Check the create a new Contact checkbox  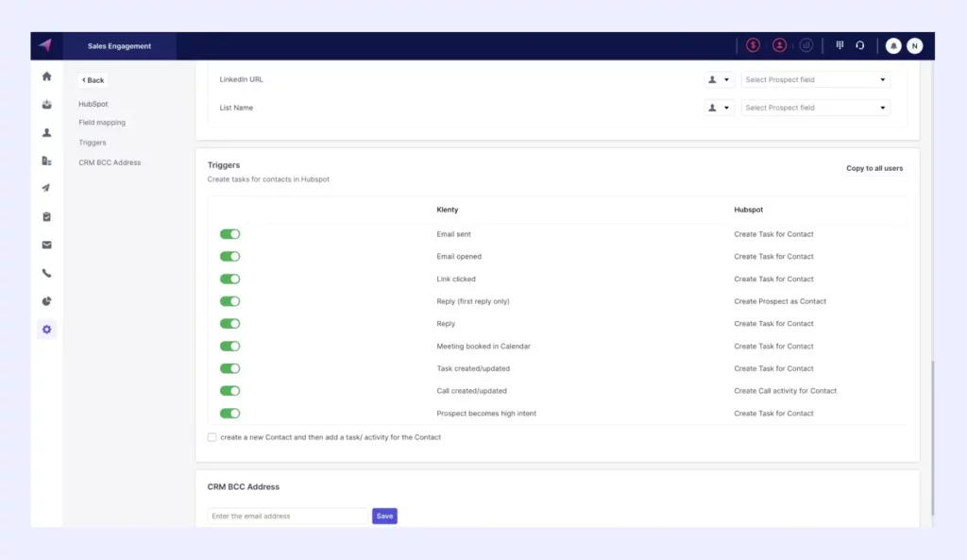click(x=212, y=436)
